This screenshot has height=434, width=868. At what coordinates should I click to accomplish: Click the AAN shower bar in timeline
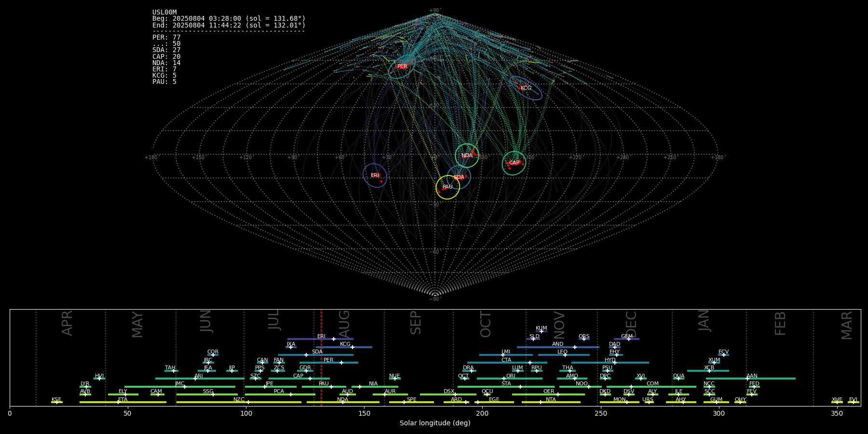click(751, 379)
